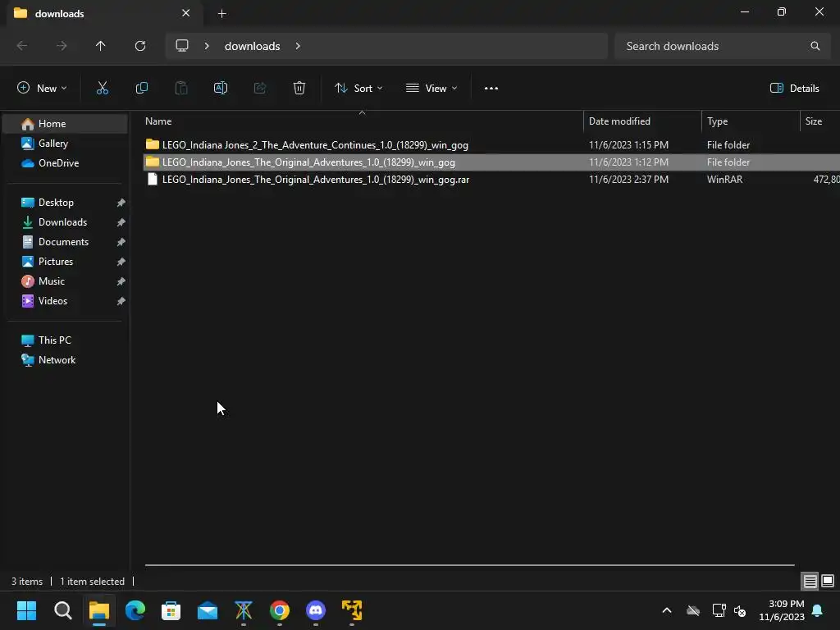
Task: Go forward with the right arrow
Action: [x=62, y=46]
